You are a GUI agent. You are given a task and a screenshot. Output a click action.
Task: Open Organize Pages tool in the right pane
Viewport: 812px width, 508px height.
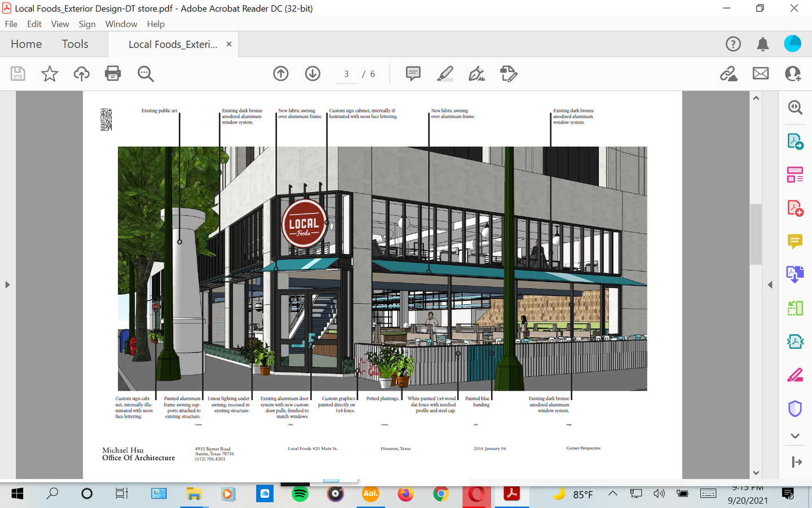click(x=795, y=174)
